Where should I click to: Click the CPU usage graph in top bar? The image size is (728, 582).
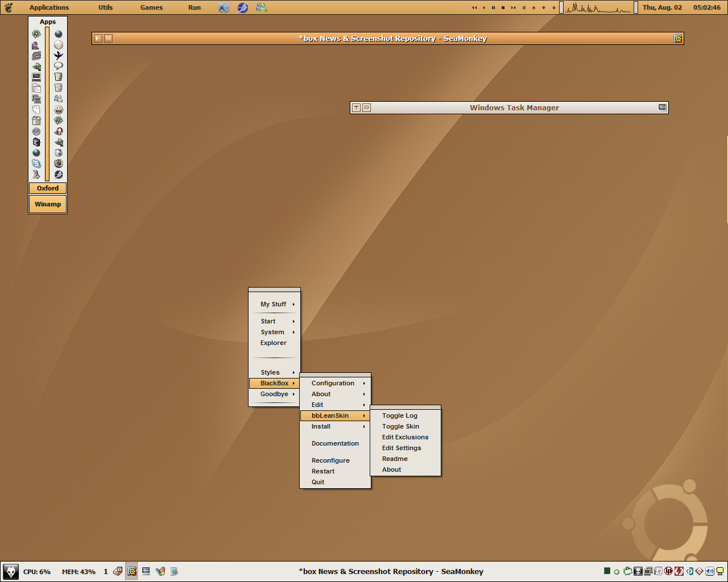[599, 7]
